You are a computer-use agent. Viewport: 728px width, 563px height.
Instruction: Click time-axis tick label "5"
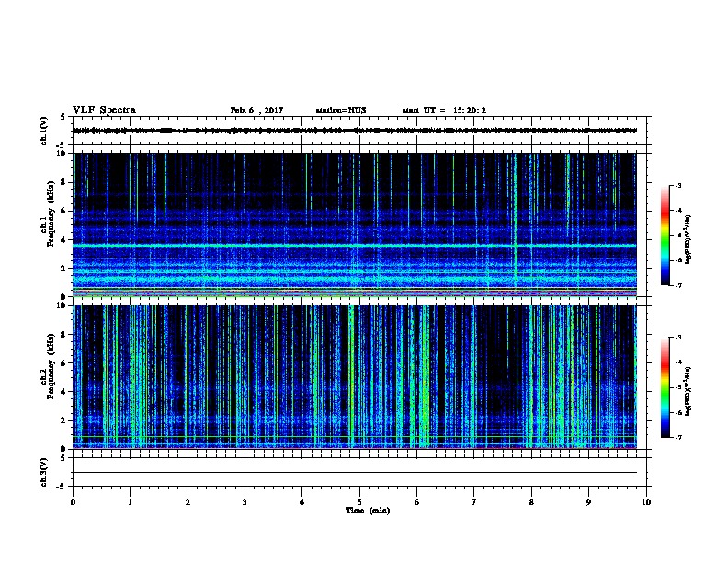point(359,502)
